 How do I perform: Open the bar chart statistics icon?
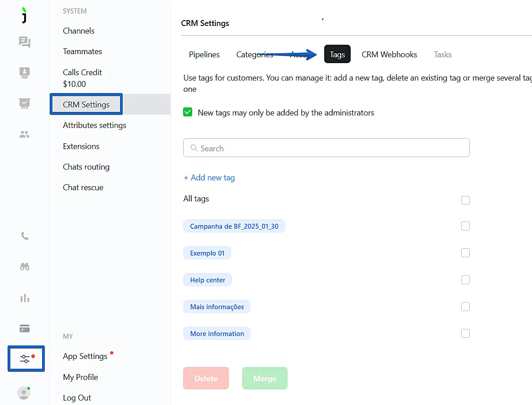[25, 298]
